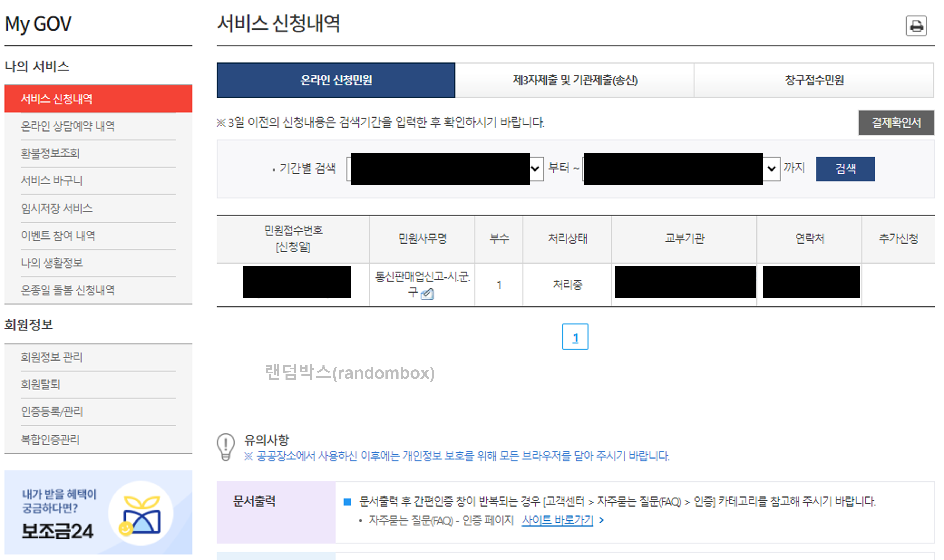
Task: Click the 검색 search button
Action: tap(845, 169)
